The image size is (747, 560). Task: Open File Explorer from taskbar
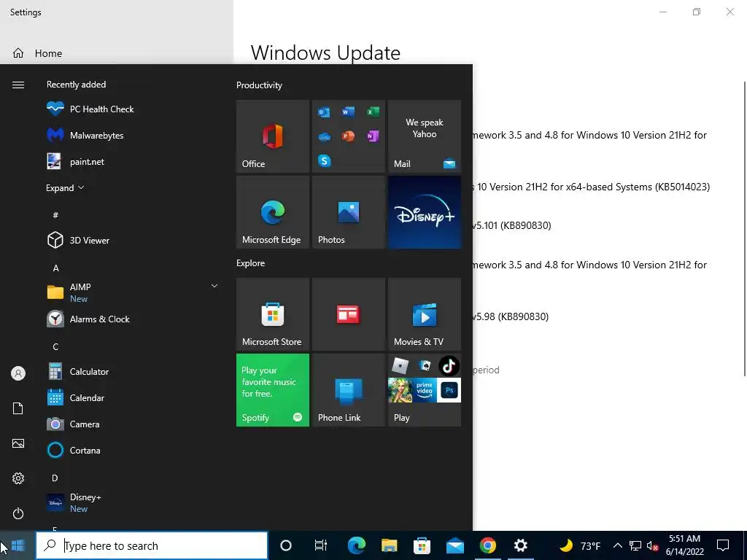point(390,545)
